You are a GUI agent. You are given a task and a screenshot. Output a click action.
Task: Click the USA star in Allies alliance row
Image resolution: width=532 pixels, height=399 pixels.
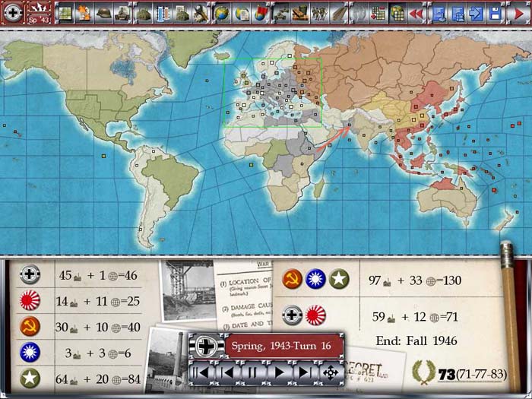(339, 279)
